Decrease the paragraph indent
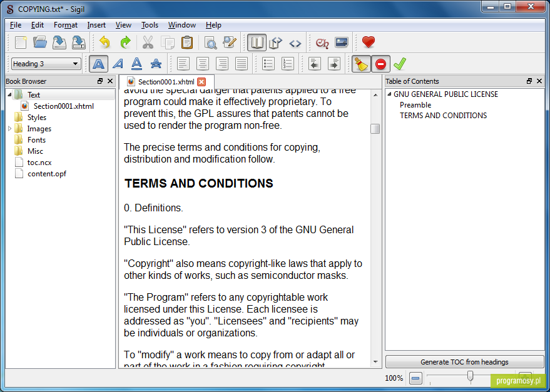This screenshot has width=550, height=392. pyautogui.click(x=315, y=64)
